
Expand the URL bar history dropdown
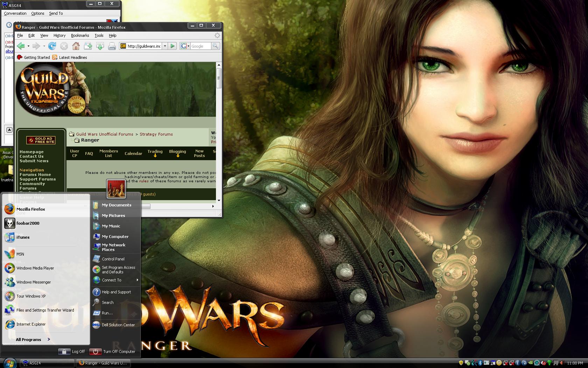click(x=165, y=46)
